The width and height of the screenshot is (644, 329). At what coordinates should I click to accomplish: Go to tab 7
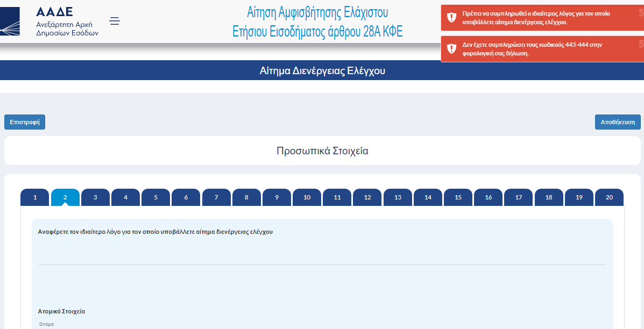[x=216, y=197]
